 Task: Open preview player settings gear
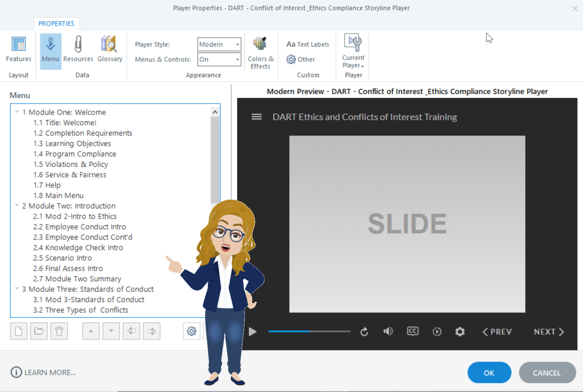point(460,331)
